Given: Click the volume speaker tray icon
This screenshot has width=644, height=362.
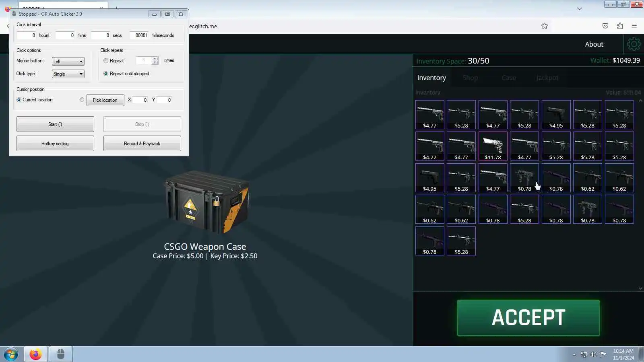Looking at the screenshot, I should [594, 354].
